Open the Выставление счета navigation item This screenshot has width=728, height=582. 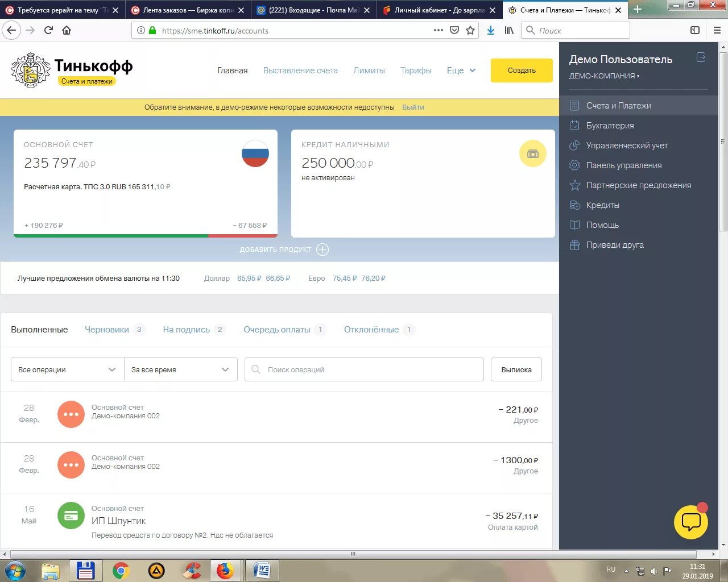pyautogui.click(x=300, y=70)
